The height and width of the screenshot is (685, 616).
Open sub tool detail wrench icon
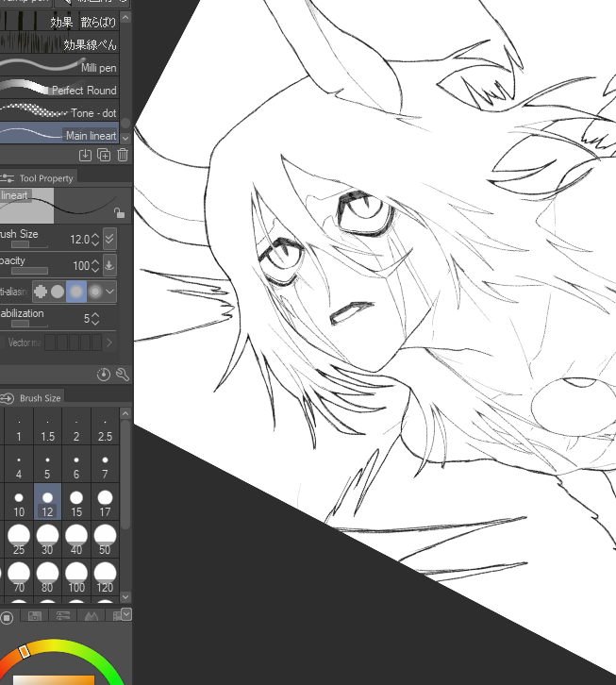tap(123, 375)
